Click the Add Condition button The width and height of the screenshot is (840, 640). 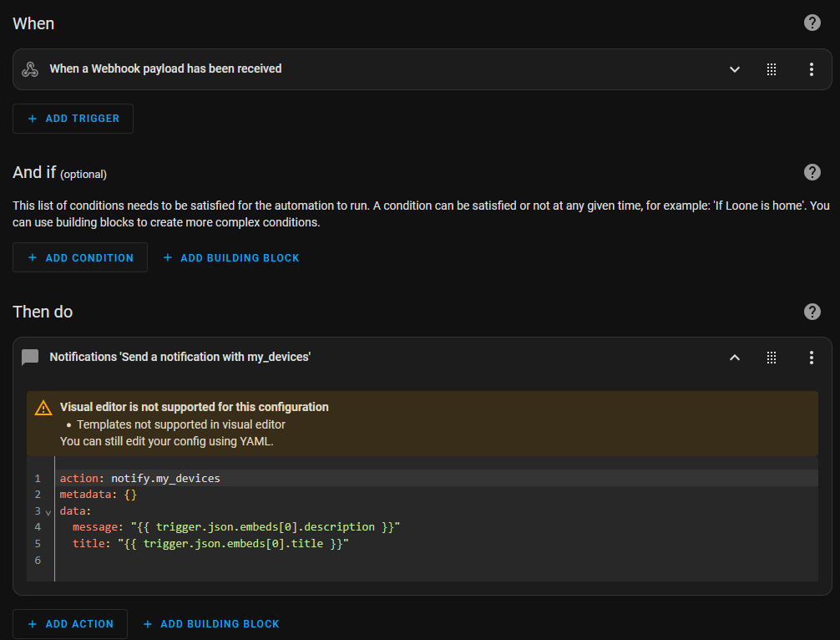[x=80, y=258]
